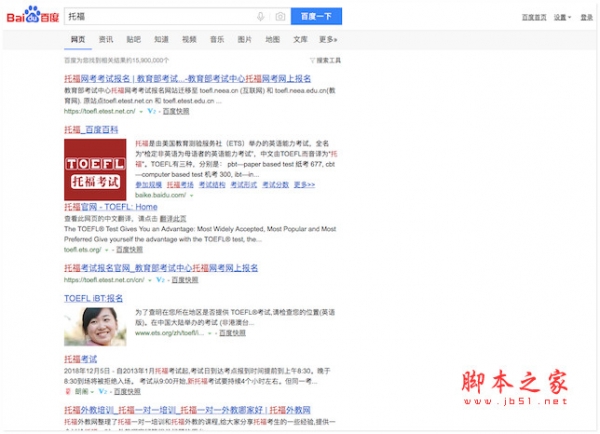Screen dimensions: 600x434
Task: Open the 考试分数 Baike sub-link
Action: tap(276, 184)
